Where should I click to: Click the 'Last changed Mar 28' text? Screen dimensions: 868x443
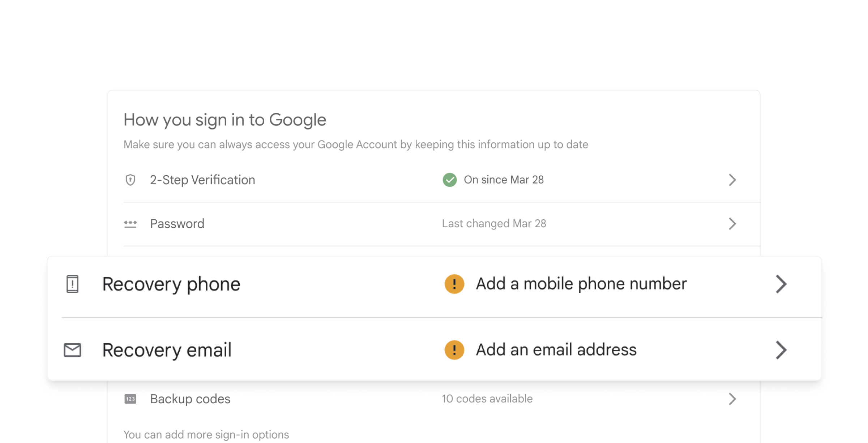(494, 224)
